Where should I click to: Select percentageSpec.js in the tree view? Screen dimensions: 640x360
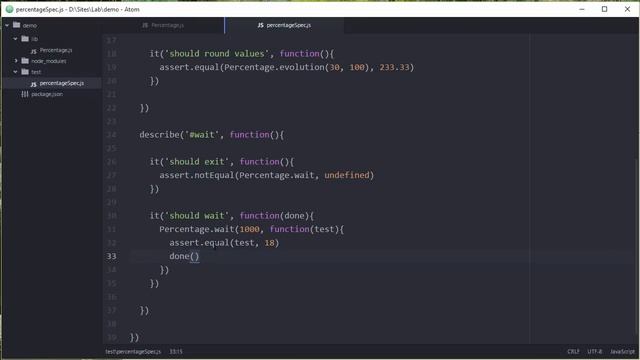pyautogui.click(x=62, y=83)
